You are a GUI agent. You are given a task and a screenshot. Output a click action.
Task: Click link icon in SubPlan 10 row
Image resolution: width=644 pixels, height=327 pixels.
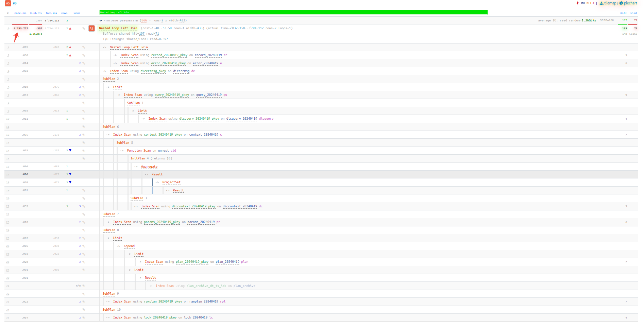(x=84, y=310)
